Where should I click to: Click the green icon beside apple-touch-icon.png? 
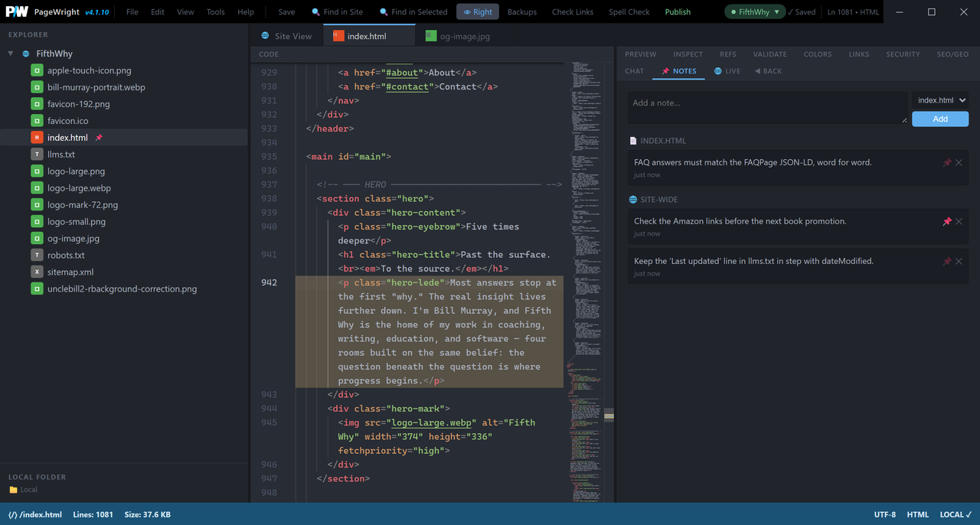click(37, 70)
